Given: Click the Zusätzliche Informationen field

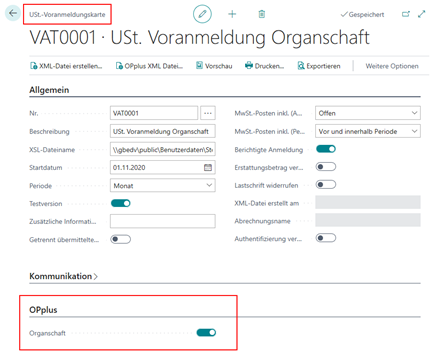Looking at the screenshot, I should pos(163,221).
